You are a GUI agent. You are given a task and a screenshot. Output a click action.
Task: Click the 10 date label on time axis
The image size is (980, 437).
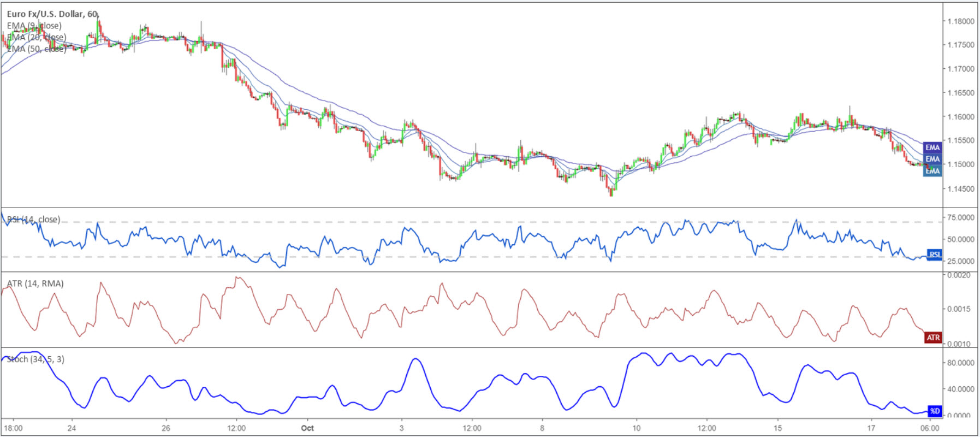coord(637,428)
